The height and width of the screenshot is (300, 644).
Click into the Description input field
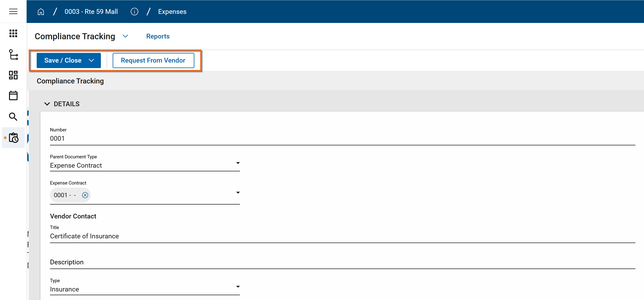[x=342, y=262]
